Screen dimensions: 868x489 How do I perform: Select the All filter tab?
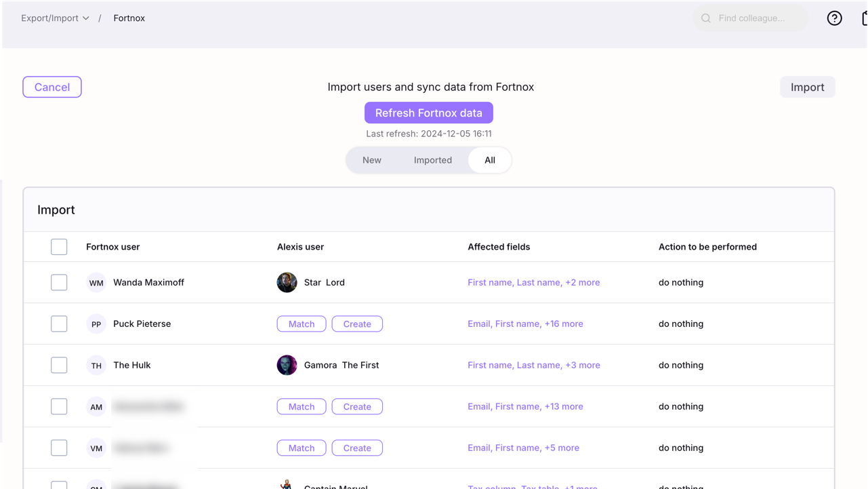point(490,160)
